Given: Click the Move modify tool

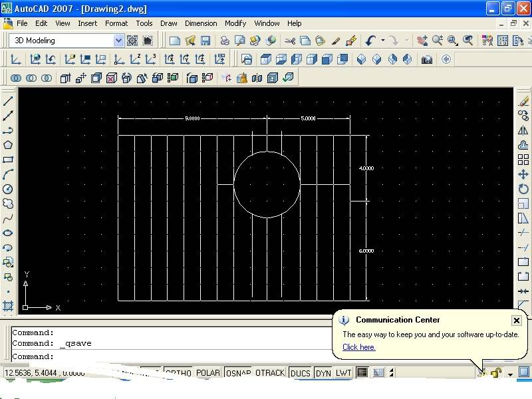Looking at the screenshot, I should pos(523,174).
